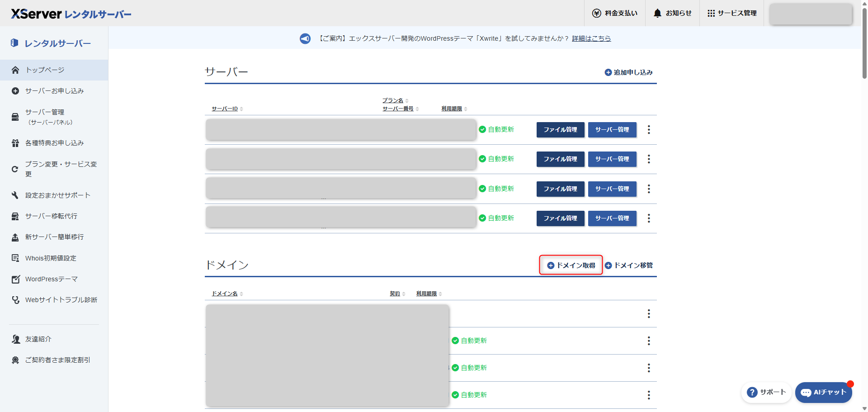The width and height of the screenshot is (868, 412).
Task: Click the サポート help button
Action: (766, 392)
